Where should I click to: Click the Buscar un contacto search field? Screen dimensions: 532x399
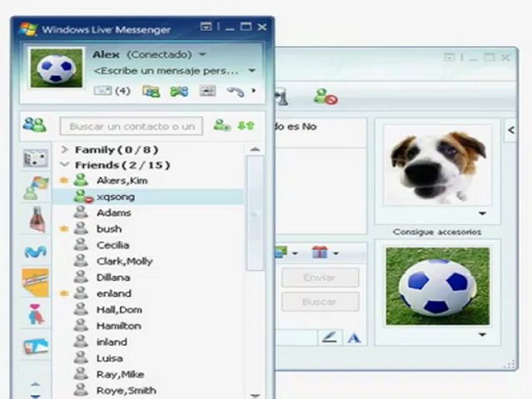point(131,126)
